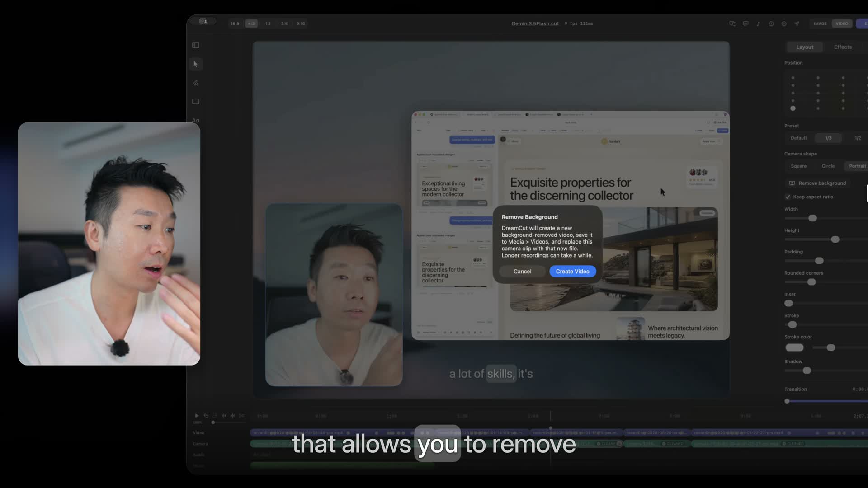Select 3:4 aspect ratio
The image size is (868, 488).
pyautogui.click(x=284, y=23)
